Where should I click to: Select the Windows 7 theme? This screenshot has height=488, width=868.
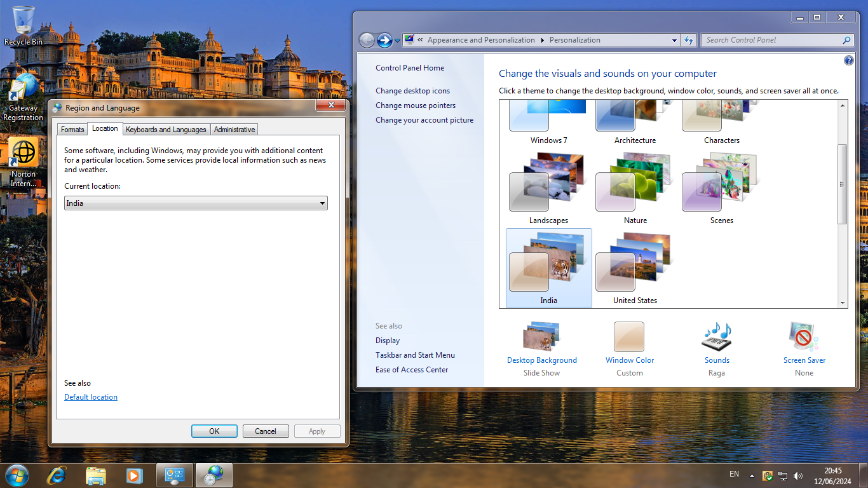[x=548, y=122]
